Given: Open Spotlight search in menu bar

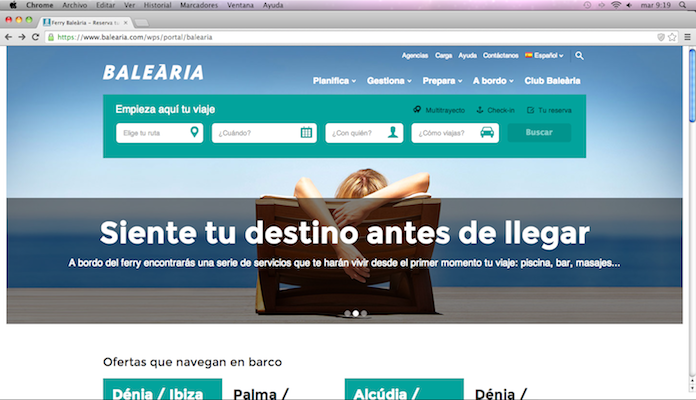Looking at the screenshot, I should (x=683, y=5).
